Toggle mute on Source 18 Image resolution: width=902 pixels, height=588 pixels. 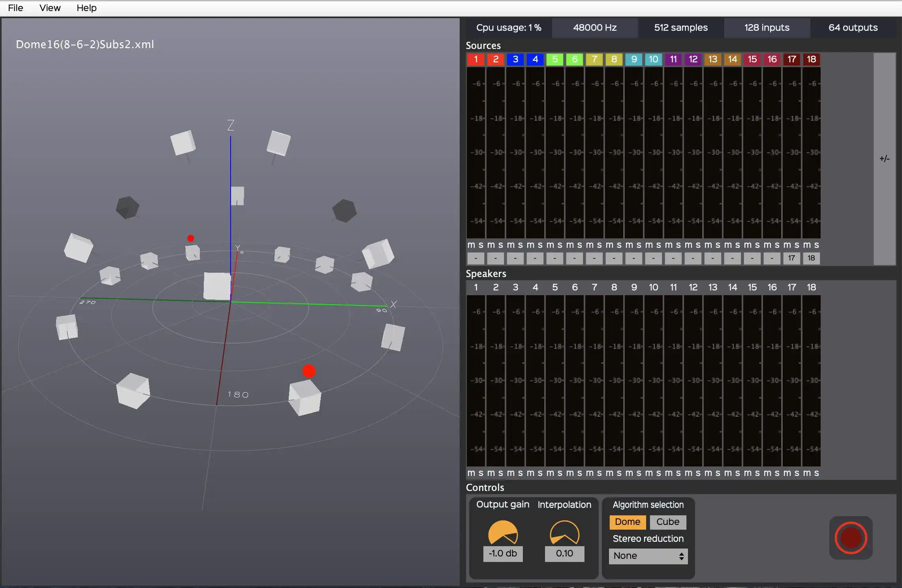(x=807, y=244)
